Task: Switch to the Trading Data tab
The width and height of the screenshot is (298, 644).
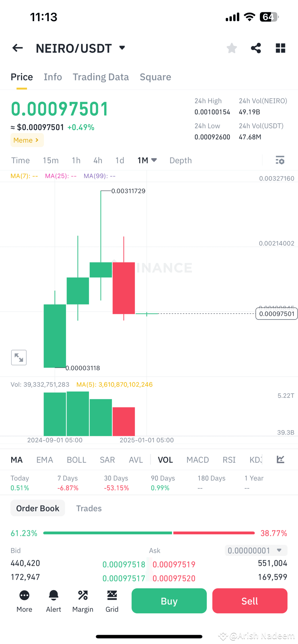Action: pyautogui.click(x=101, y=77)
